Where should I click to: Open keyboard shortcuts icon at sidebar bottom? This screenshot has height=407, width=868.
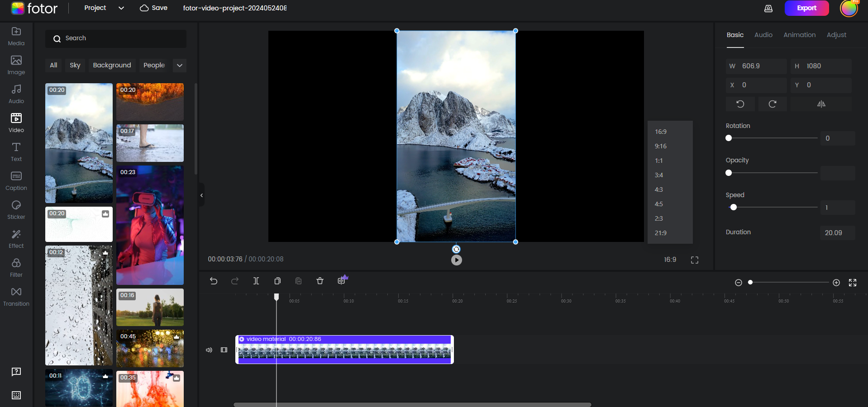[16, 395]
